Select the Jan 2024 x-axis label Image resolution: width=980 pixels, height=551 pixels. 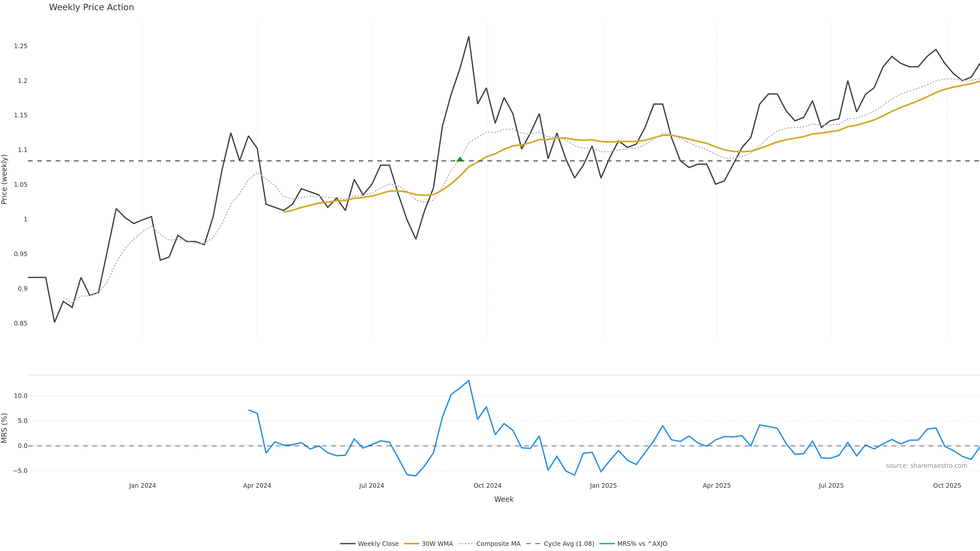[142, 486]
